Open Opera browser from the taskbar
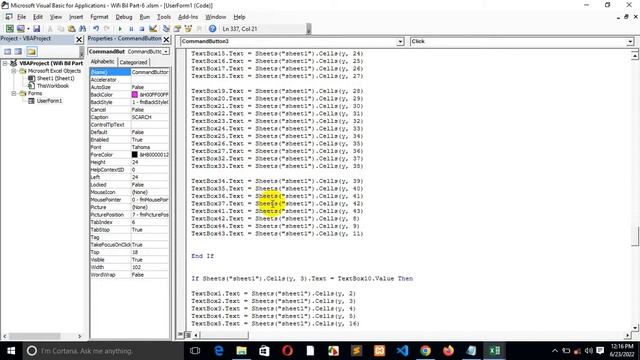 (x=287, y=351)
